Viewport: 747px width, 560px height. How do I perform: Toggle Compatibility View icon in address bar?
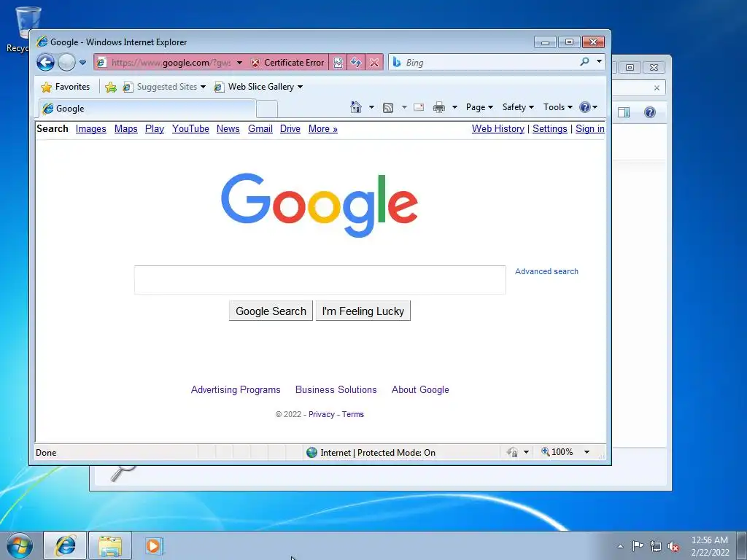click(338, 63)
